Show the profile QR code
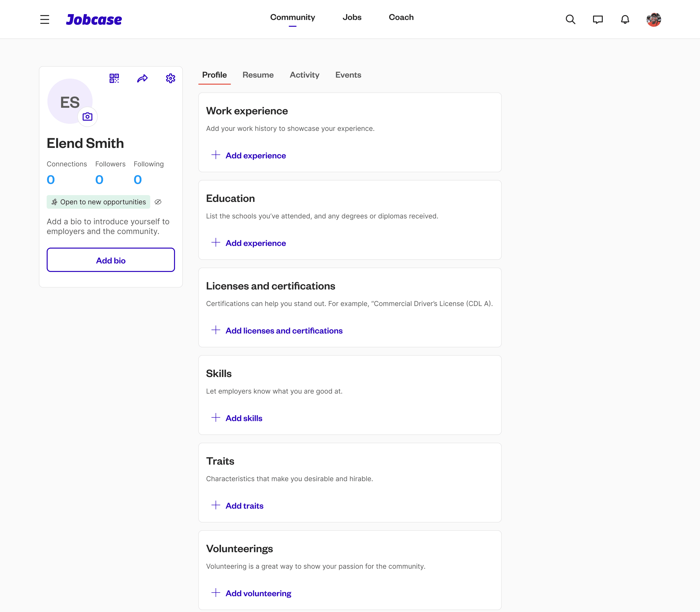Viewport: 700px width, 612px height. (114, 78)
